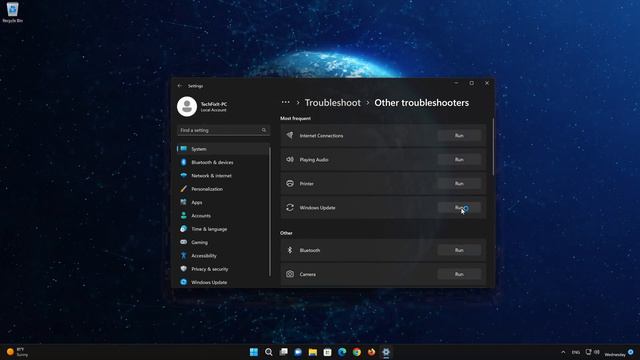
Task: Maximize the Settings window
Action: click(x=471, y=83)
